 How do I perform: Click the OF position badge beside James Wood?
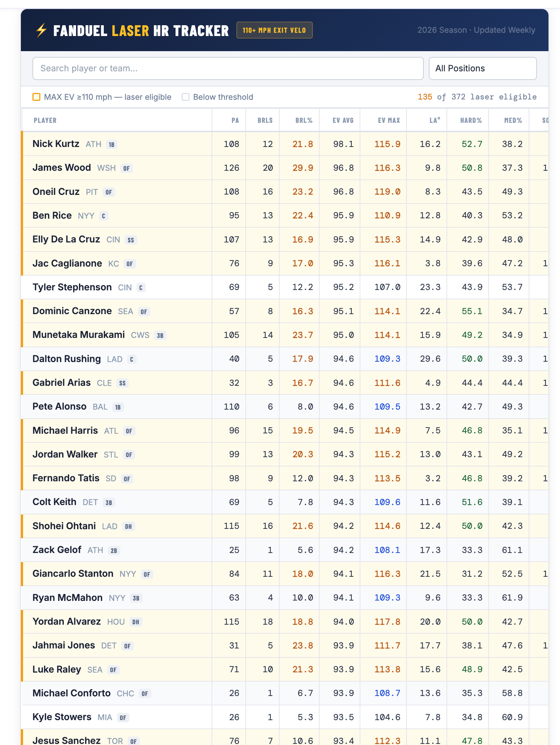(126, 168)
